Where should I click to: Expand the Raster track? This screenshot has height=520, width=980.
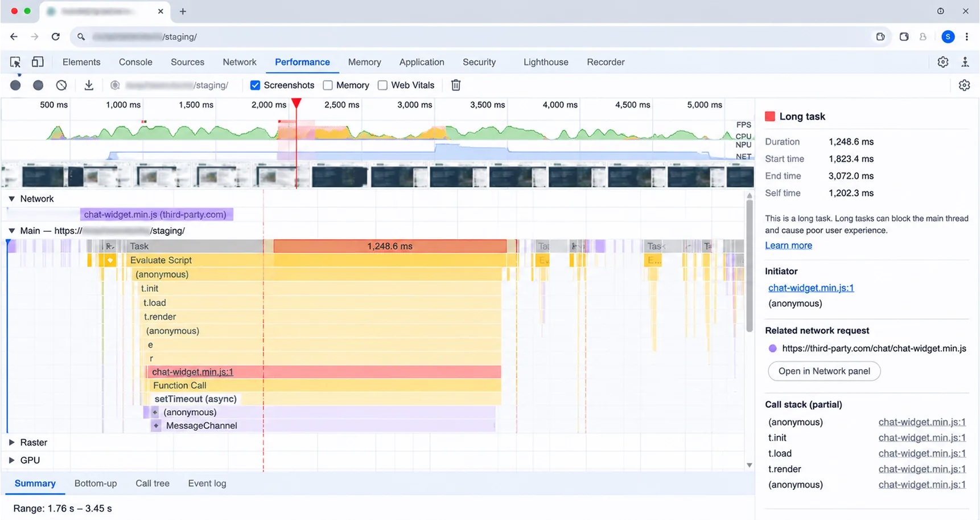11,443
